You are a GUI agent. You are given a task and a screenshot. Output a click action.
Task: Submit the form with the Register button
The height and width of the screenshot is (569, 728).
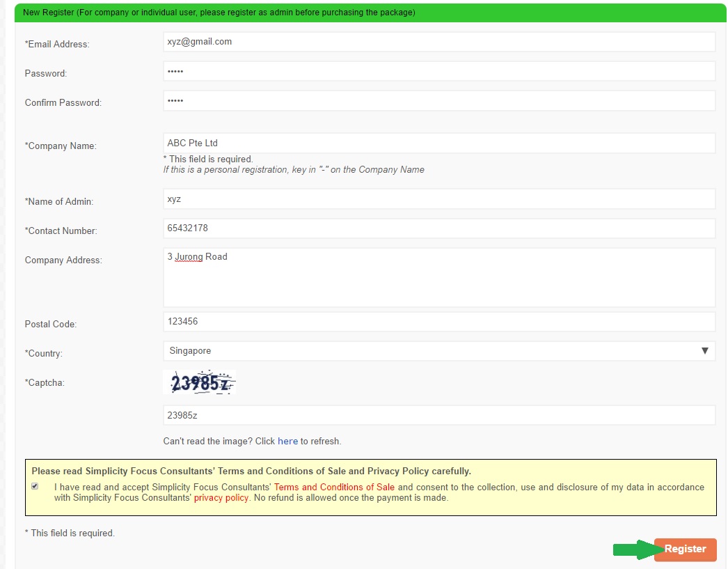coord(685,549)
